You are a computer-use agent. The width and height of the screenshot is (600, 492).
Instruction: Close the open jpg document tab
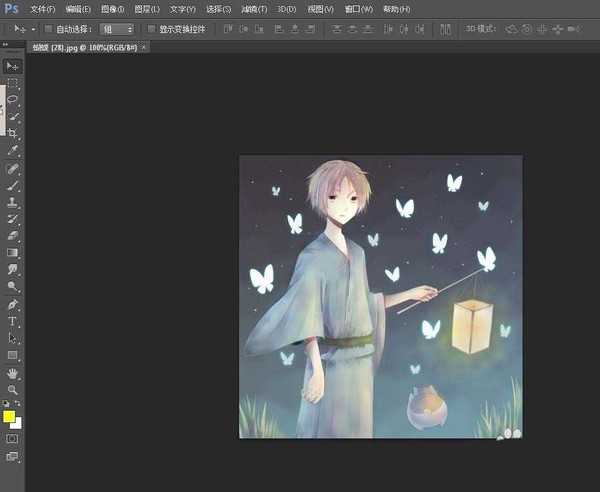(144, 47)
